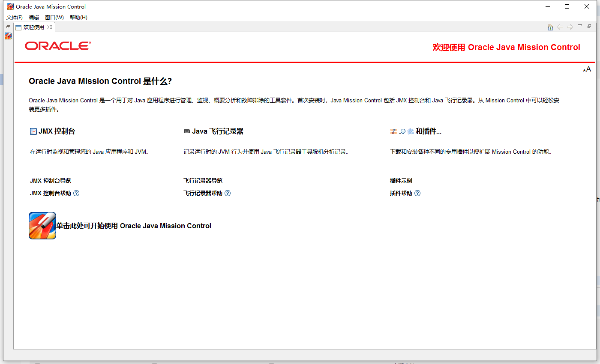Click the text starting 记录运行时的 JVM 行为
Image resolution: width=600 pixels, height=364 pixels.
[266, 152]
